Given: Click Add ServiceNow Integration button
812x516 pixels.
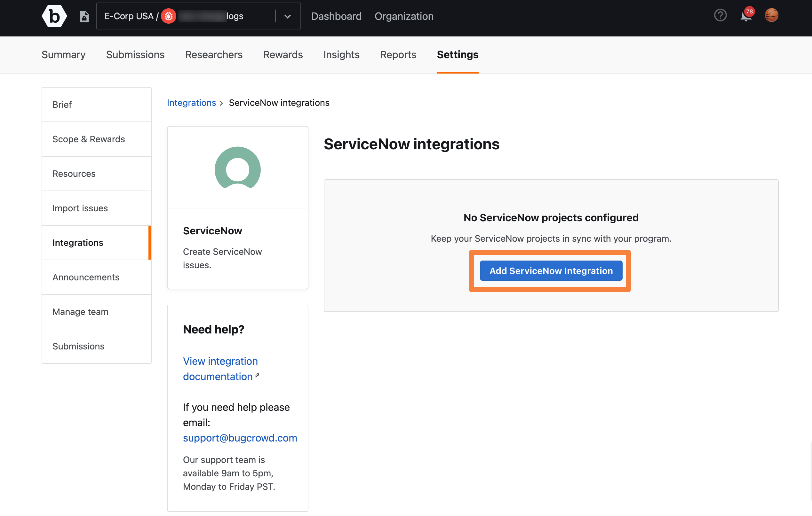Looking at the screenshot, I should pos(551,271).
